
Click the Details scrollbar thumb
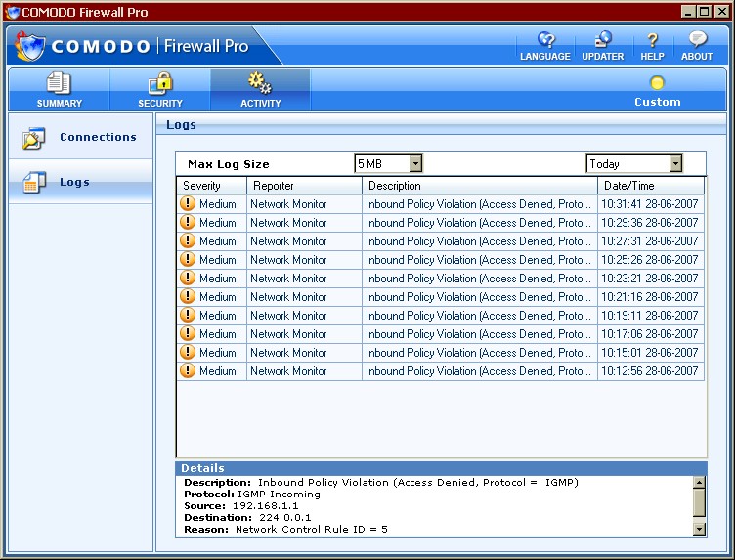coord(699,502)
